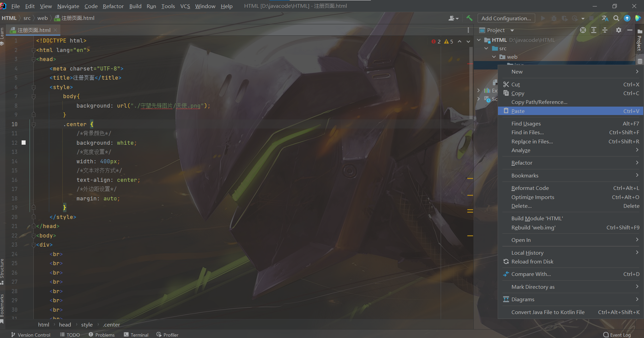Open the TODO tool window
This screenshot has width=644, height=338.
(70, 335)
